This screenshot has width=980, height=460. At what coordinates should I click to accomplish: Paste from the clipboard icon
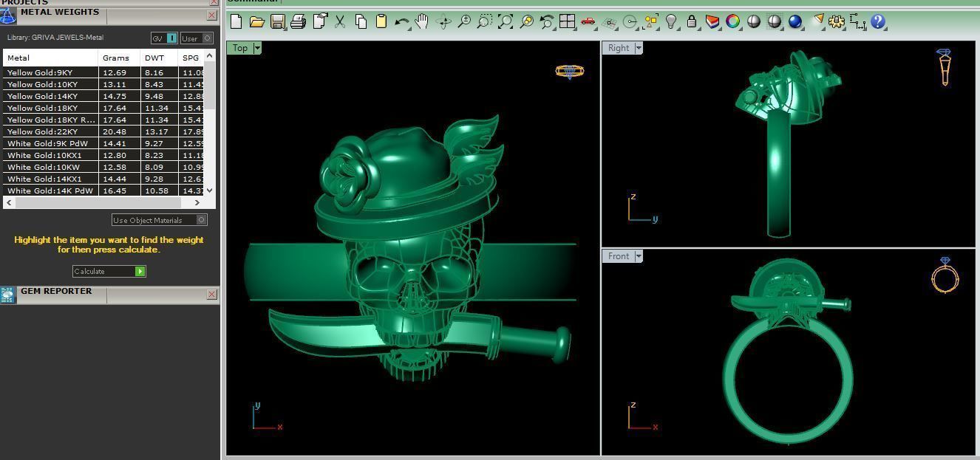point(381,21)
